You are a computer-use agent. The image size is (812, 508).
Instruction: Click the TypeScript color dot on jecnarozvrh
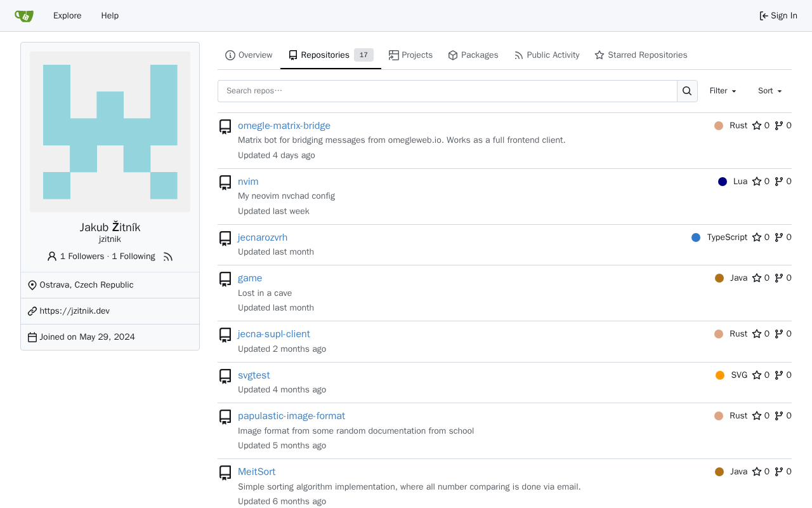696,237
